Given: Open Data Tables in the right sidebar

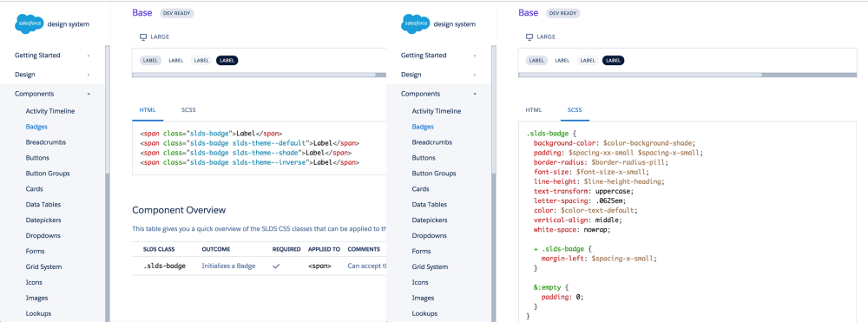Looking at the screenshot, I should click(x=430, y=204).
